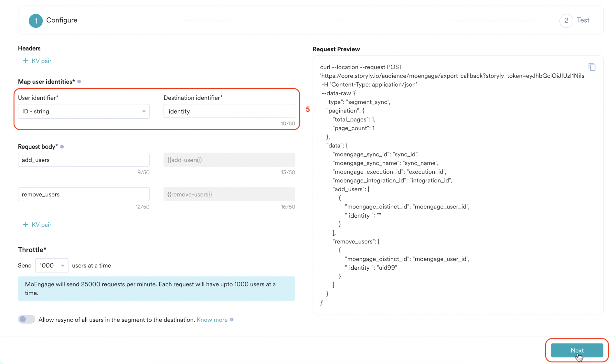Click the Request Preview heading

point(336,49)
